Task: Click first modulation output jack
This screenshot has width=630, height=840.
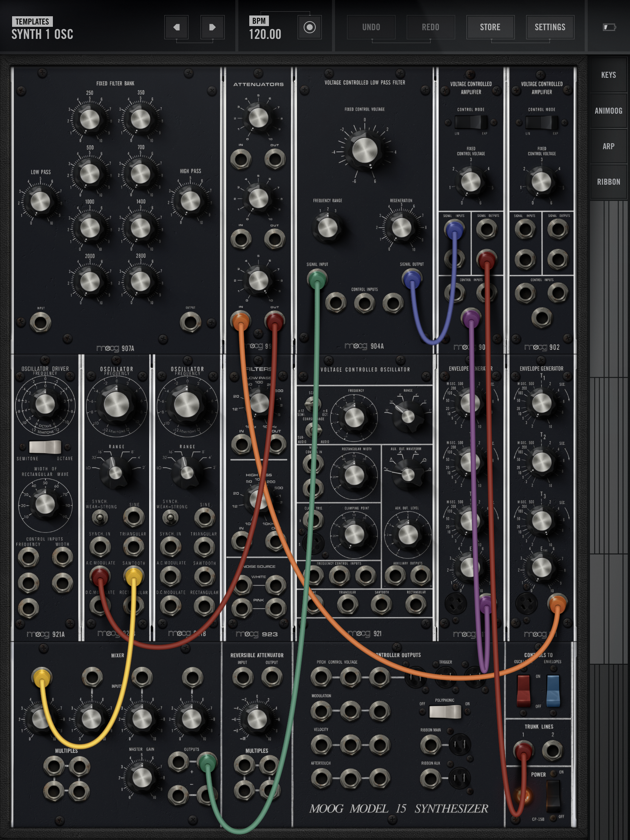Action: [321, 711]
